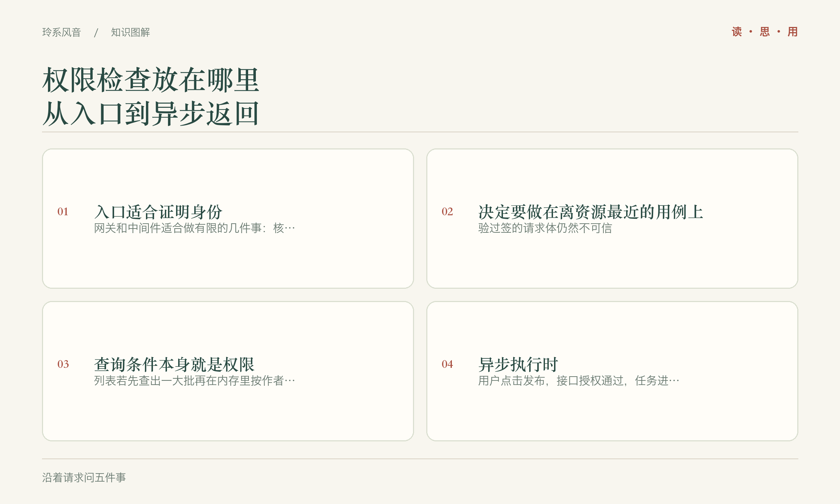The height and width of the screenshot is (504, 840).
Task: Click the card number 01
Action: [63, 211]
